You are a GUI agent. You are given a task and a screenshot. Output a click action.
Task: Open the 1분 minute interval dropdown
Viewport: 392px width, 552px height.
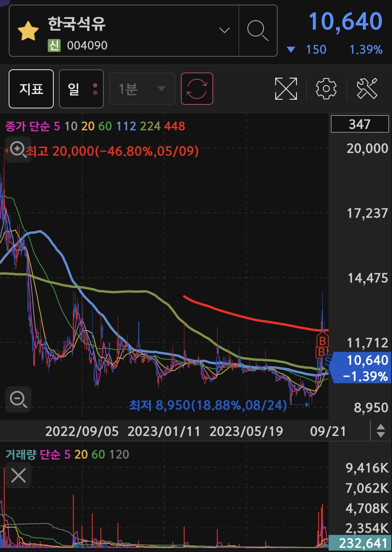pyautogui.click(x=142, y=89)
